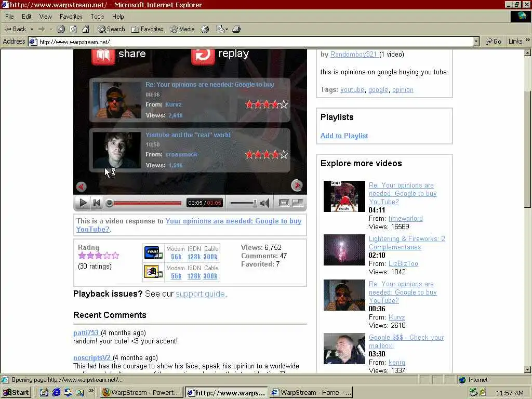Click the share icon in the video player
Image resolution: width=532 pixels, height=399 pixels.
[x=103, y=56]
